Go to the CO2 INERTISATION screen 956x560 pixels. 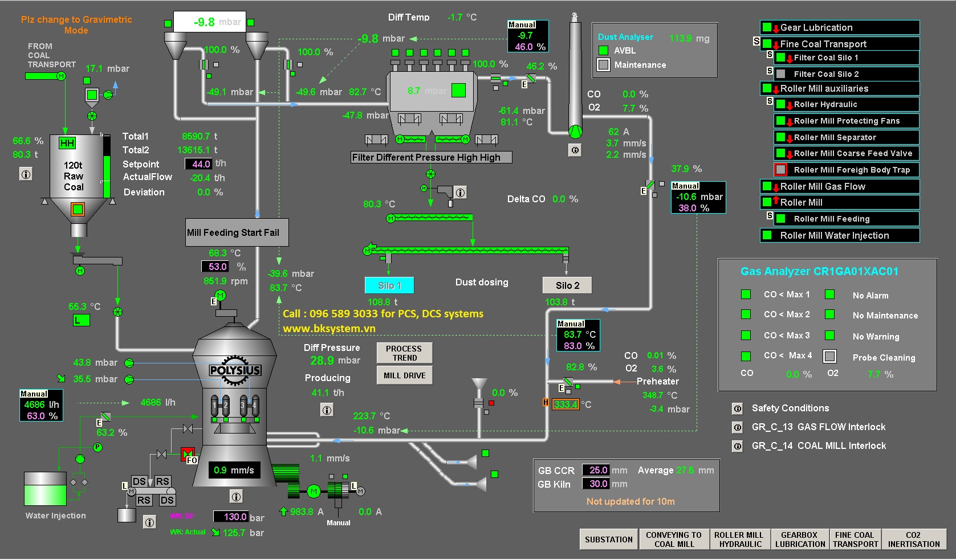[914, 539]
